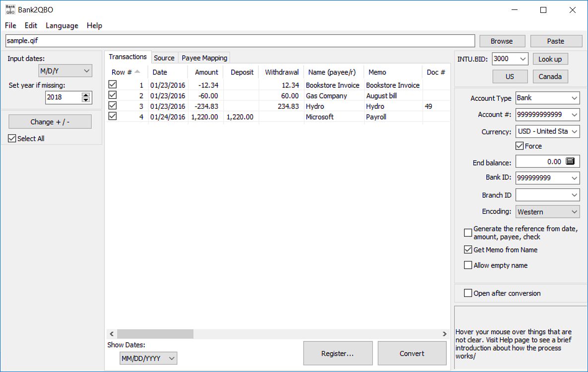Toggle row 3 Hydro transaction checkbox
588x372 pixels.
coord(113,105)
